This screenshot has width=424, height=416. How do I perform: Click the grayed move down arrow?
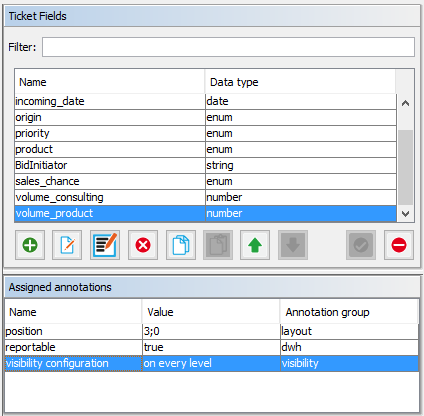(x=293, y=245)
